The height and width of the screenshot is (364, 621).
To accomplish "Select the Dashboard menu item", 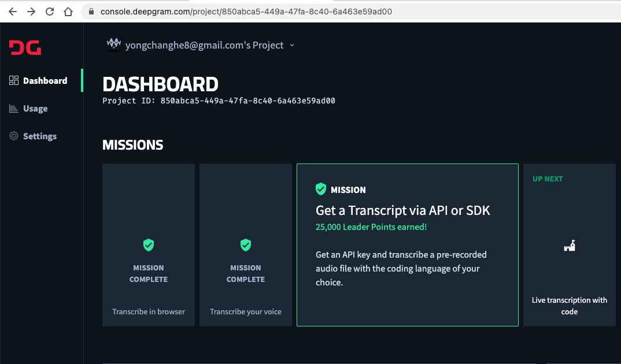I will point(45,81).
